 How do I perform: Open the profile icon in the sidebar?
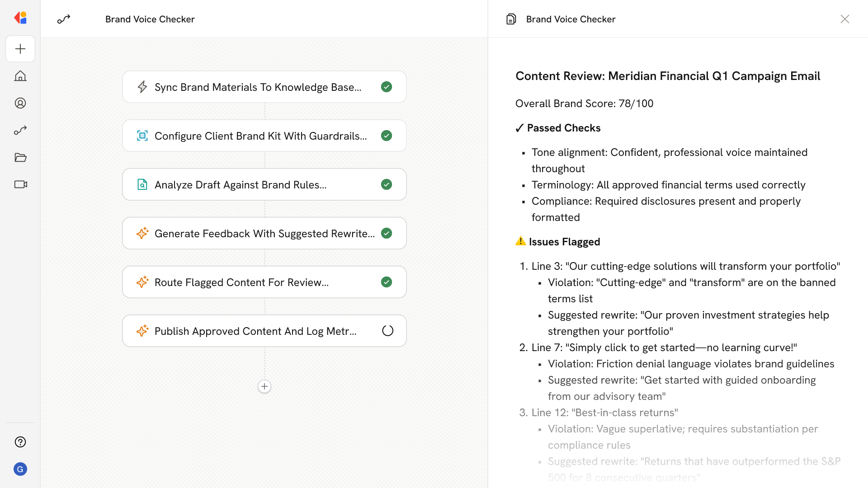click(x=20, y=103)
